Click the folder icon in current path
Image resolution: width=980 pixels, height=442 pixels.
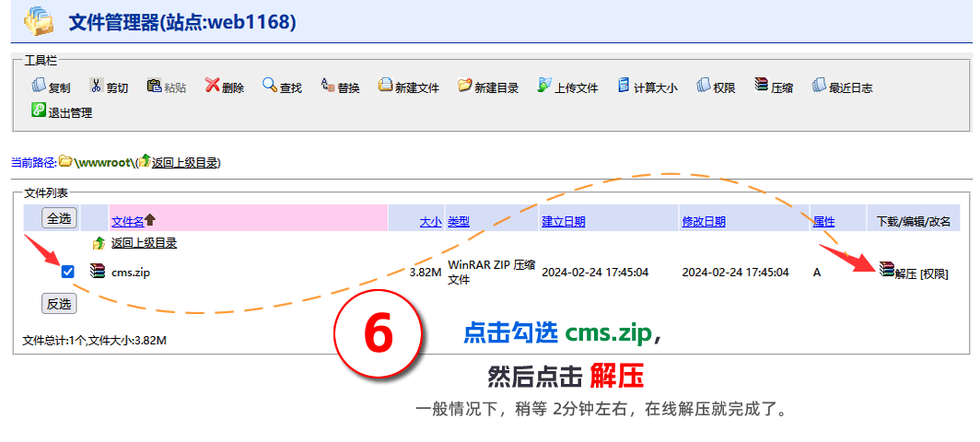pyautogui.click(x=65, y=161)
